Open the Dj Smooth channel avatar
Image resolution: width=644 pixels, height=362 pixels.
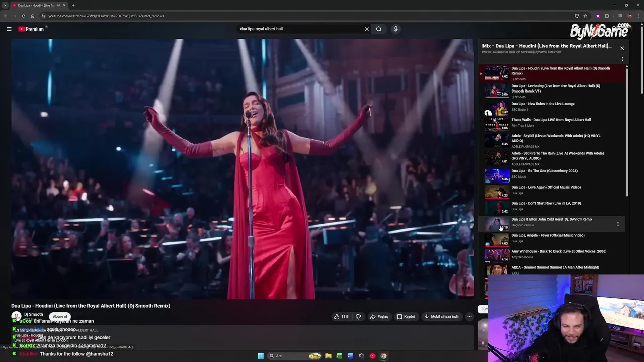[17, 316]
